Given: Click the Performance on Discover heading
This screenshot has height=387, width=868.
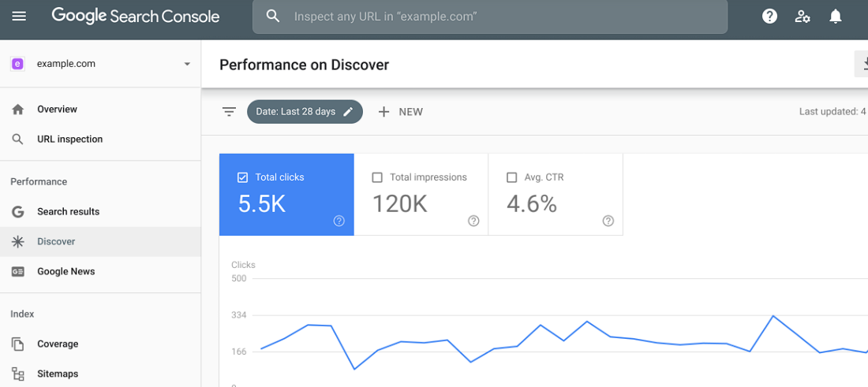Looking at the screenshot, I should (x=305, y=65).
